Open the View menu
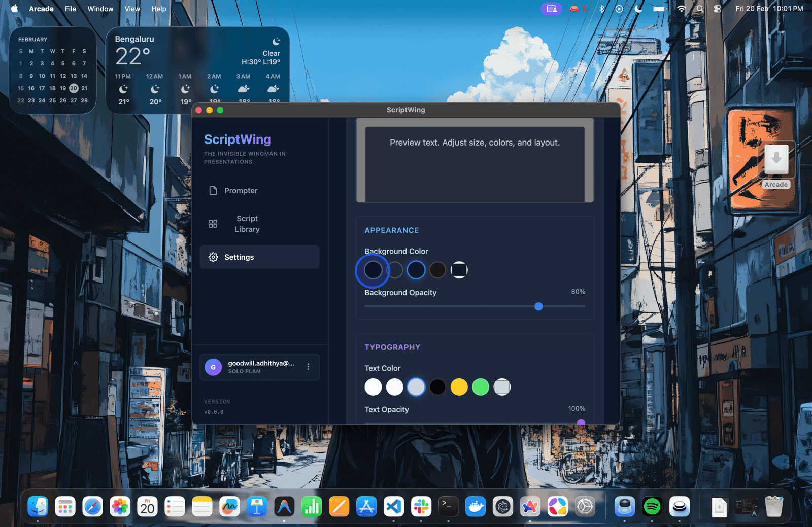 pos(132,9)
